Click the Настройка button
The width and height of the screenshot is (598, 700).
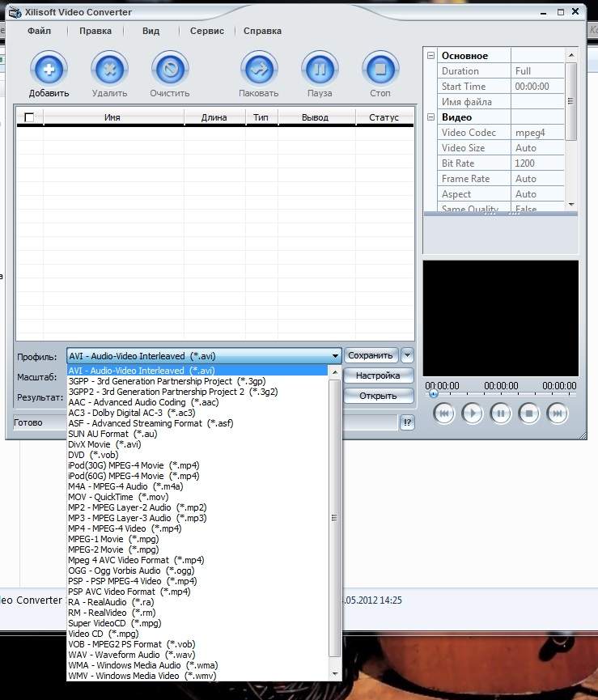[x=378, y=375]
